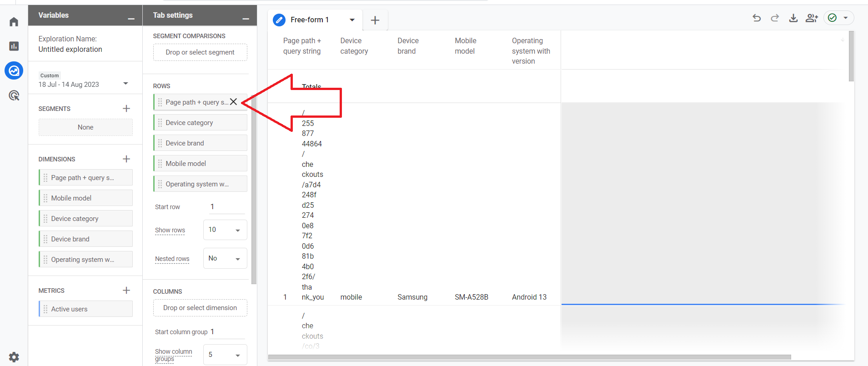Open Show column groups dropdown set to 5
The height and width of the screenshot is (366, 868).
coord(225,355)
